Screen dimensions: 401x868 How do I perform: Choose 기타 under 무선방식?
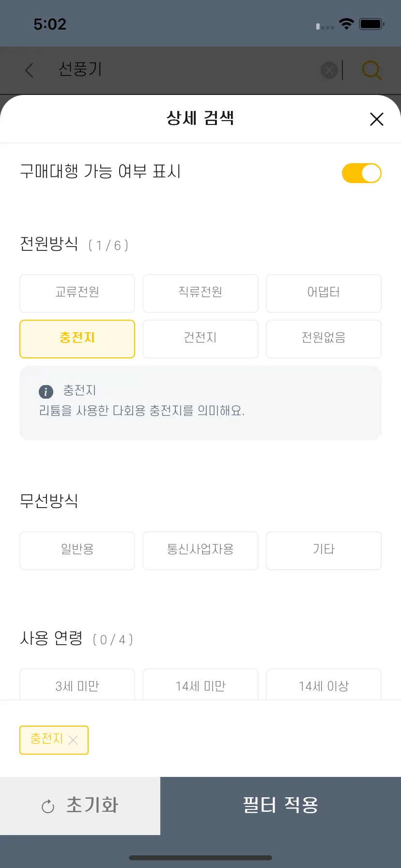pos(324,550)
